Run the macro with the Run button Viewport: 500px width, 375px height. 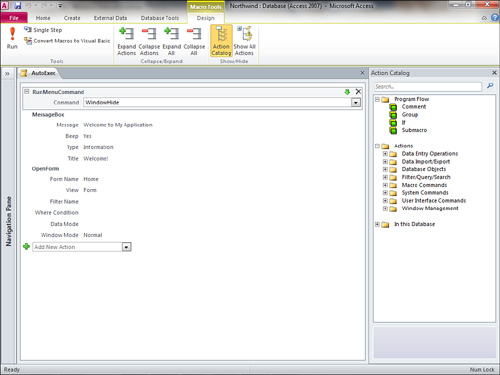[x=12, y=38]
